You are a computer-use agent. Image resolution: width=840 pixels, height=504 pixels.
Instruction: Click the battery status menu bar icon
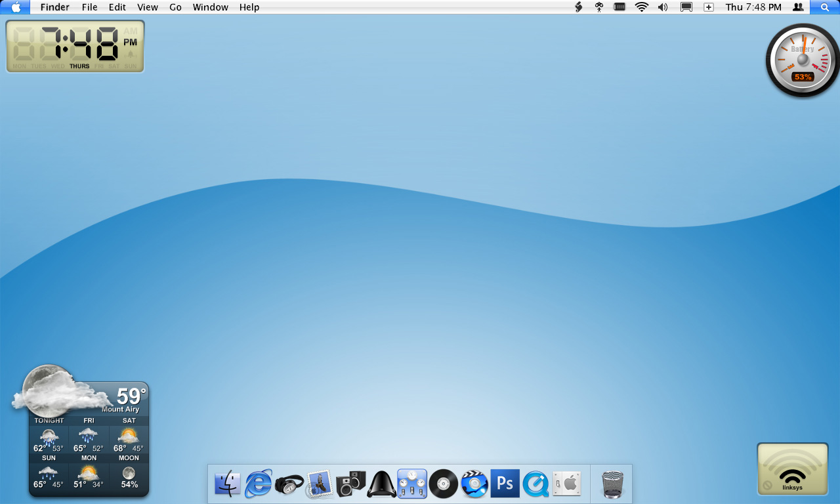coord(619,7)
